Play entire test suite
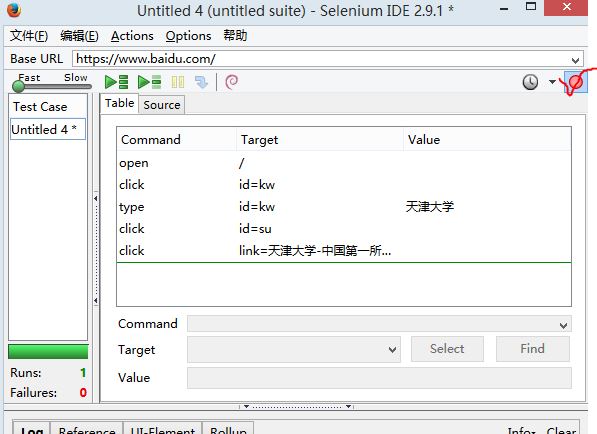The height and width of the screenshot is (434, 597). click(x=117, y=82)
